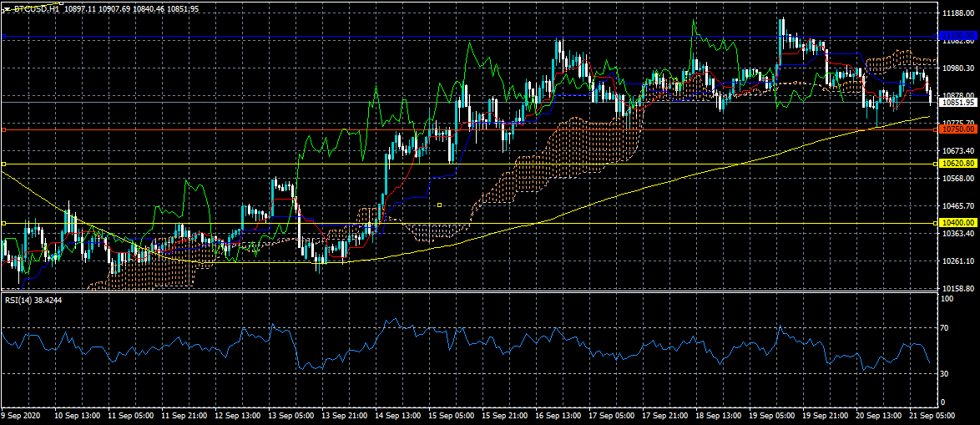Viewport: 980px width, 425px height.
Task: Click the orange 10750.00 price label
Action: pos(958,129)
